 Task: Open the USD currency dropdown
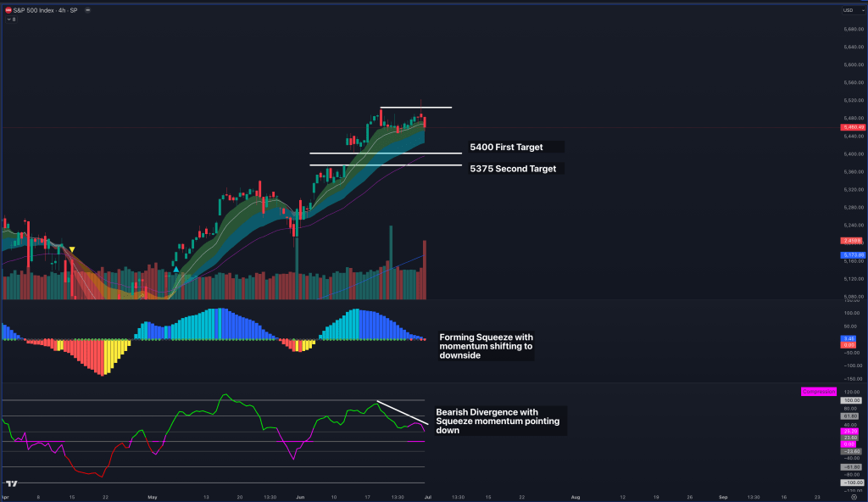pyautogui.click(x=849, y=10)
